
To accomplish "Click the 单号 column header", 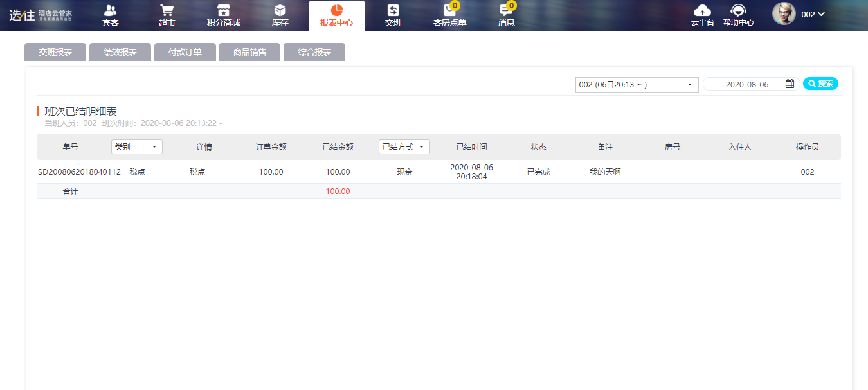I will 70,147.
